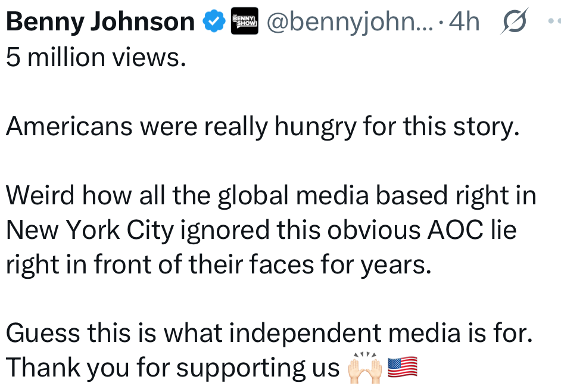Click "right in front of their faces" line
The height and width of the screenshot is (392, 561).
point(217,265)
